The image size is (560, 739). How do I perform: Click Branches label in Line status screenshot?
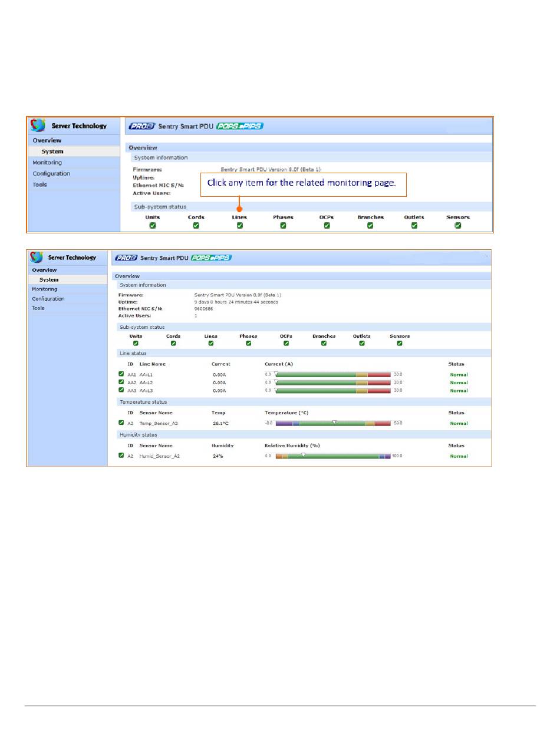coord(324,336)
